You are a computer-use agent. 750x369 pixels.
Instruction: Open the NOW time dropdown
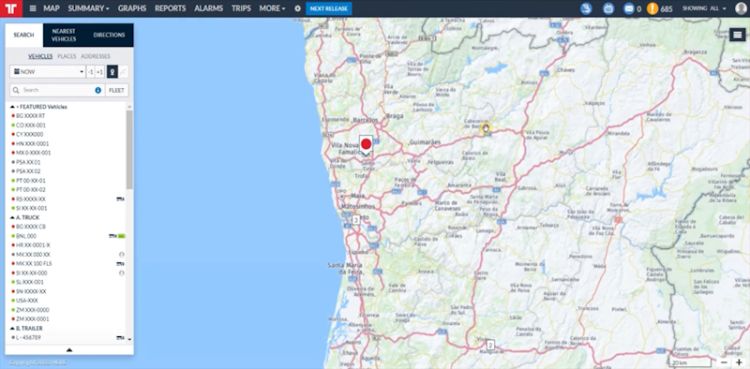47,72
